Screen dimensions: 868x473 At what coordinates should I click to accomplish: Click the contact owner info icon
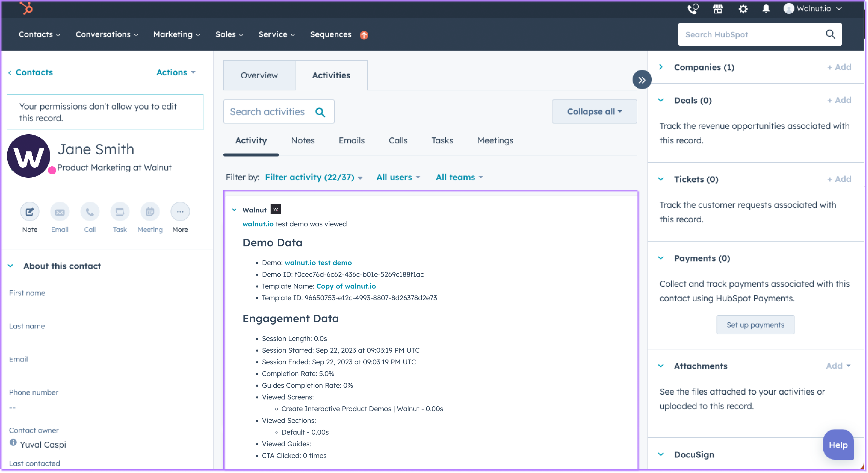click(x=13, y=442)
